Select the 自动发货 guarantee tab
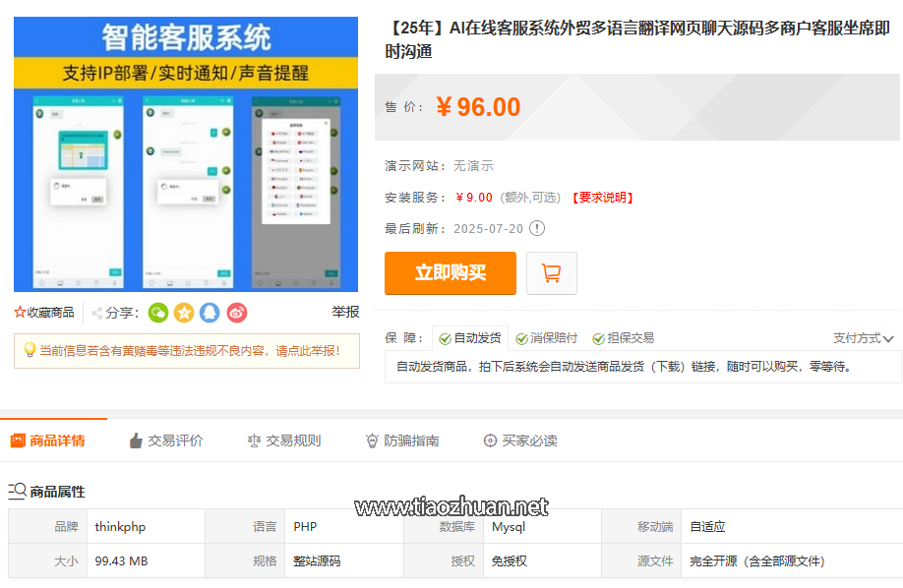Viewport: 903px width, 588px height. 470,338
